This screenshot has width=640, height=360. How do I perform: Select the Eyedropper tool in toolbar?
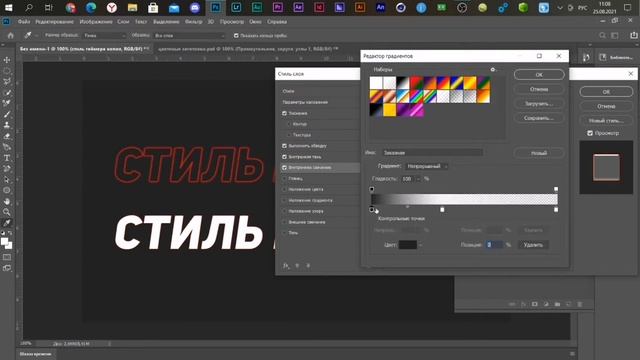coord(7,223)
